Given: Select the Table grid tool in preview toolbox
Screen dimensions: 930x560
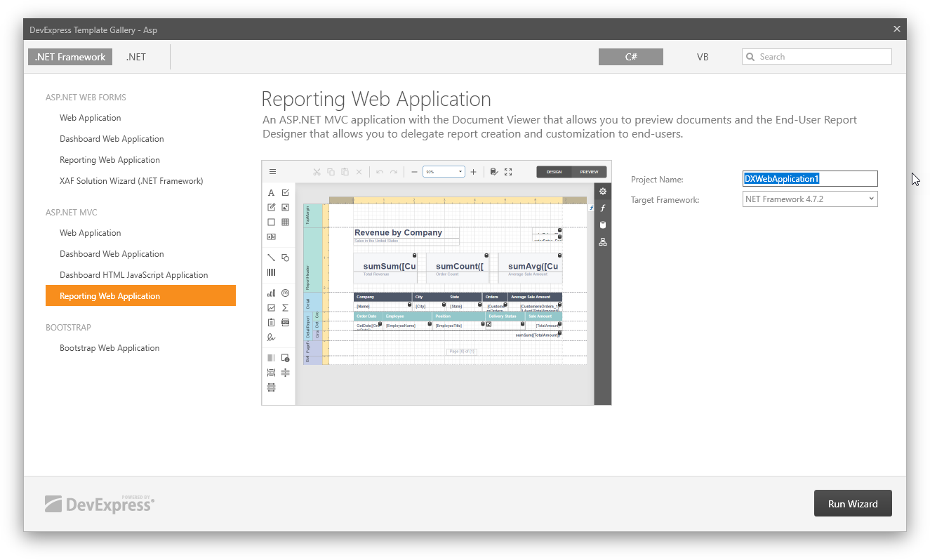Looking at the screenshot, I should pos(285,222).
